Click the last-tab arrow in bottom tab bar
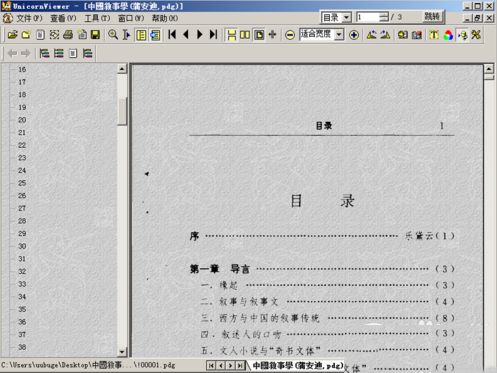 [240, 366]
